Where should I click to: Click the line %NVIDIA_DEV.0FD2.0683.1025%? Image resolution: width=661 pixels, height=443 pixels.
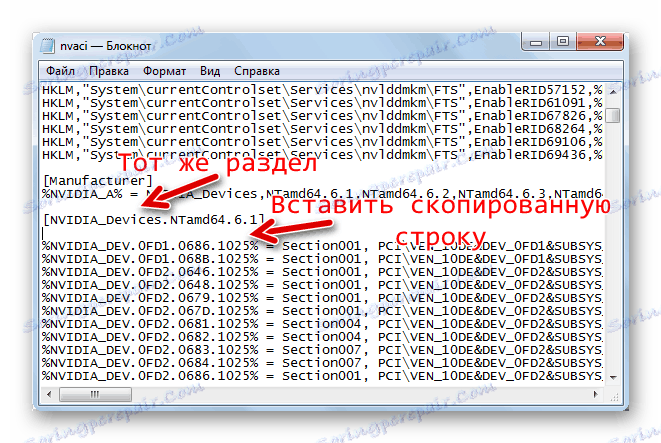point(322,350)
